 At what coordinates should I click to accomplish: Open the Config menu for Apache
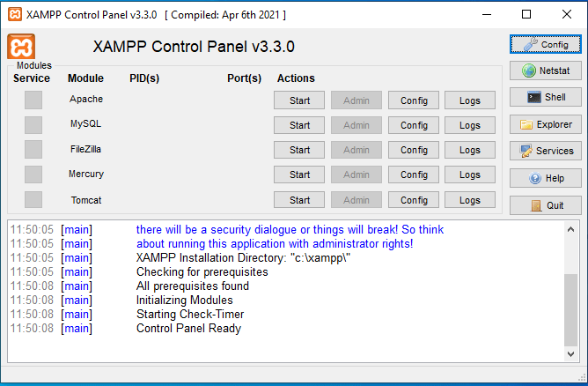(x=414, y=100)
